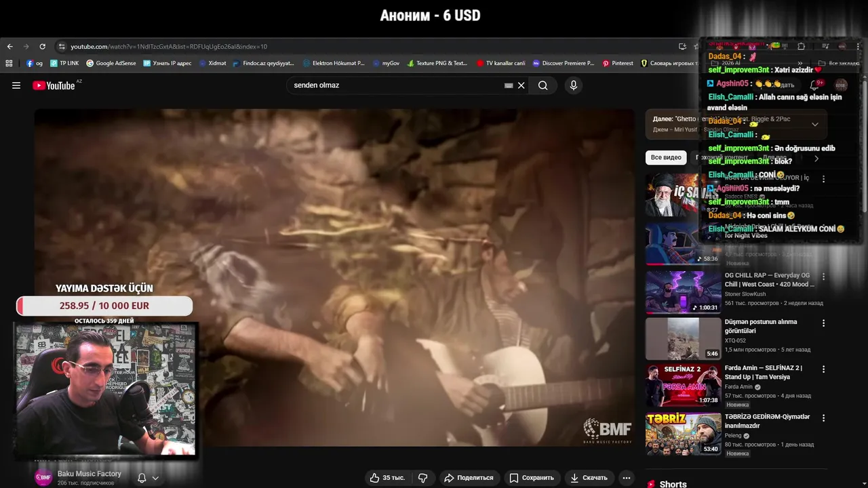Viewport: 868px width, 488px height.
Task: Click the Скачать download button
Action: click(x=589, y=478)
